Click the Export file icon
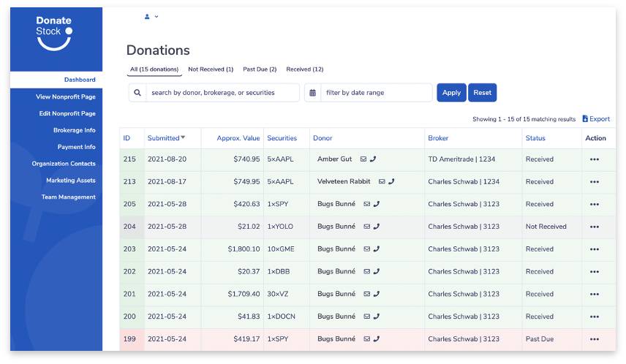 pos(585,118)
